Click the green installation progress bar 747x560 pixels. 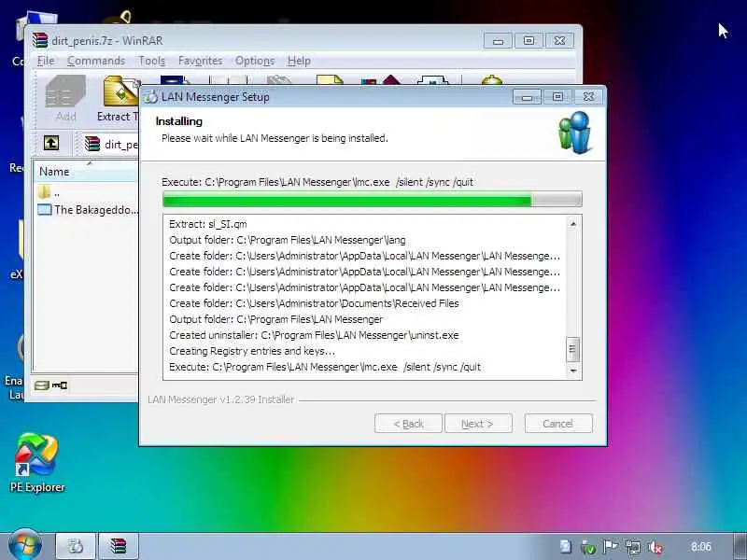372,199
